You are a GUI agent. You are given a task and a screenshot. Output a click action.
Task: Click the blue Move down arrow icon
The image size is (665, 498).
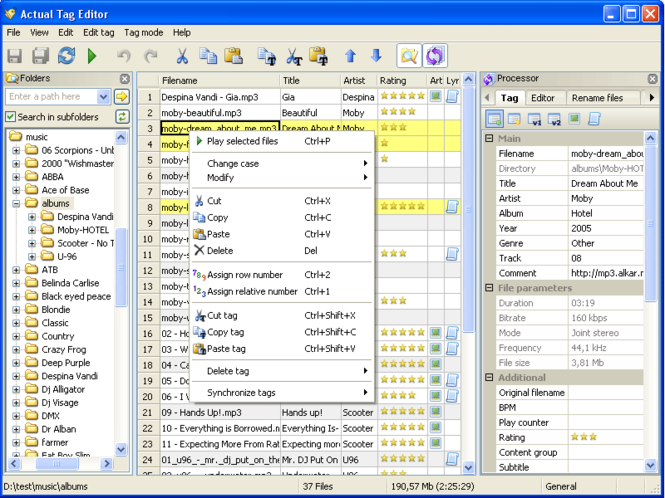[376, 56]
